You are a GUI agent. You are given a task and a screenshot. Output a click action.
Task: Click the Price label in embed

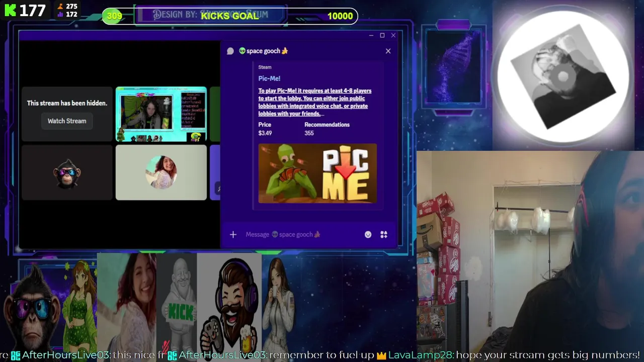tap(265, 125)
